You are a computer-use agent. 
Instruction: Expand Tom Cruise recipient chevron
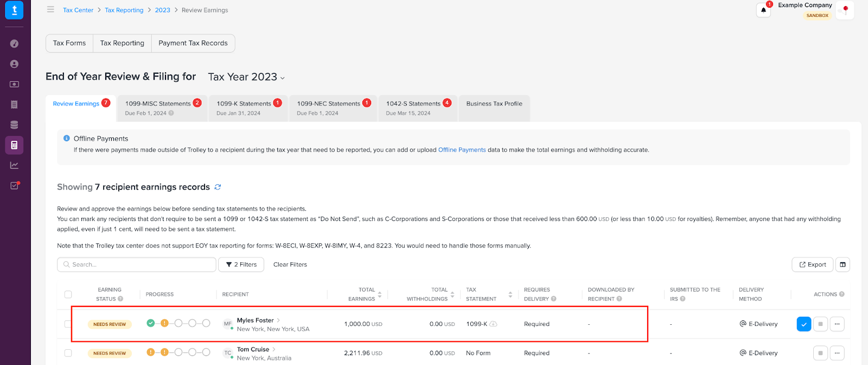coord(274,349)
